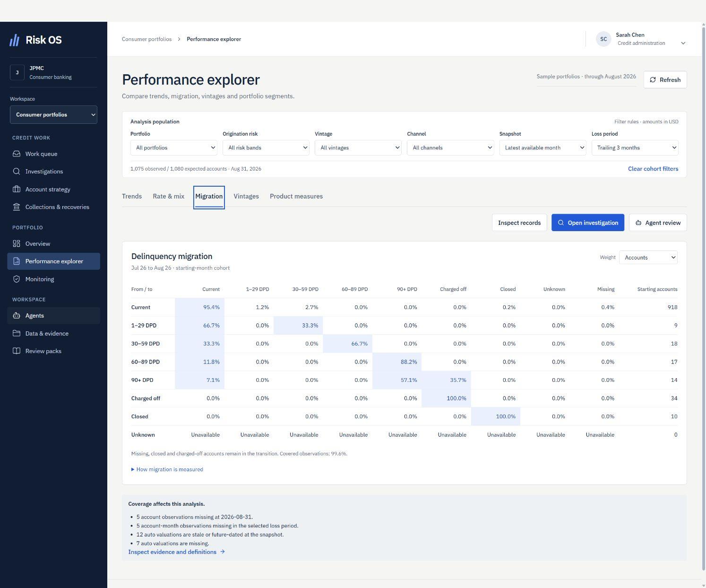Click the 95.4% Current-to-Current cell
Viewport: 706px width, 588px height.
click(x=199, y=307)
